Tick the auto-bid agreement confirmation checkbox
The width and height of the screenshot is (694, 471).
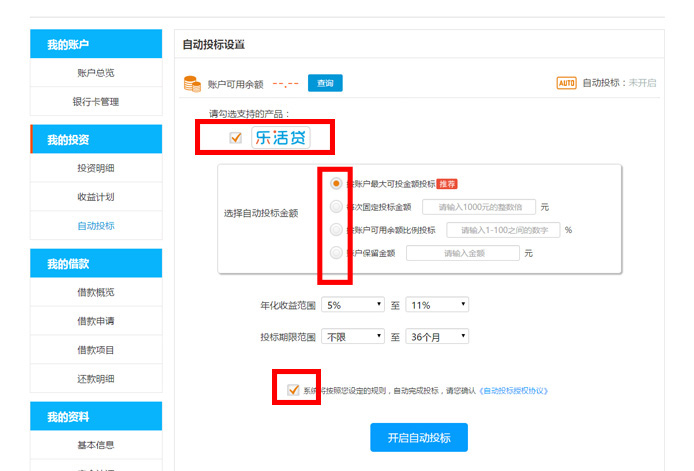tap(293, 390)
